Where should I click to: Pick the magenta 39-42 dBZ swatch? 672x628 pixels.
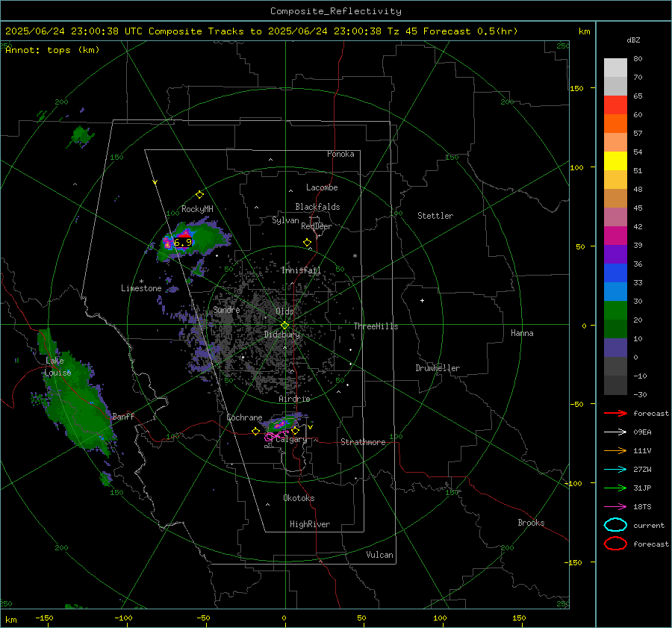pos(615,236)
